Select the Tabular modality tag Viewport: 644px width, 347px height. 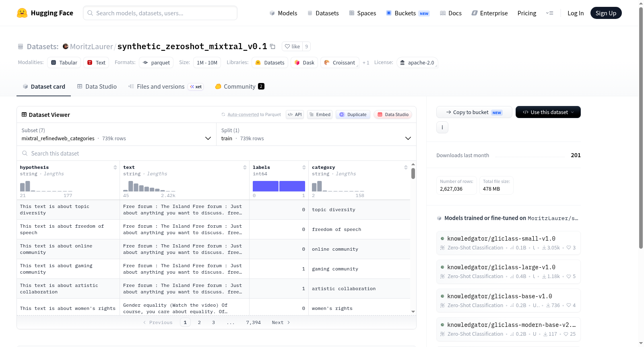click(x=64, y=62)
